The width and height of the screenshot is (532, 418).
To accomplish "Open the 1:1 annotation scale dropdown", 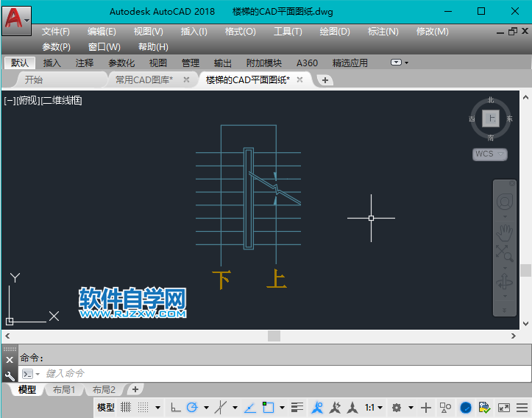I will coord(374,407).
